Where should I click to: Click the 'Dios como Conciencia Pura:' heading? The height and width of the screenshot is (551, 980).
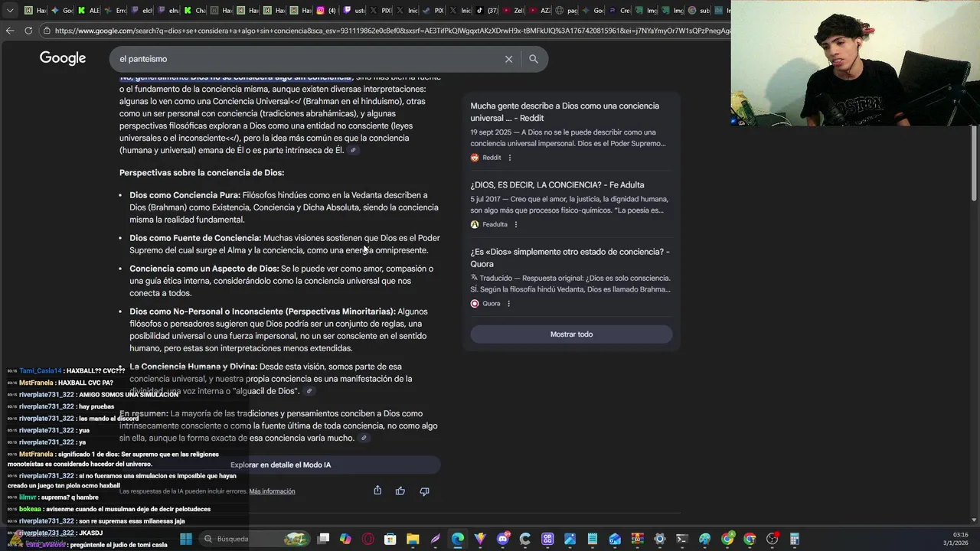point(185,195)
